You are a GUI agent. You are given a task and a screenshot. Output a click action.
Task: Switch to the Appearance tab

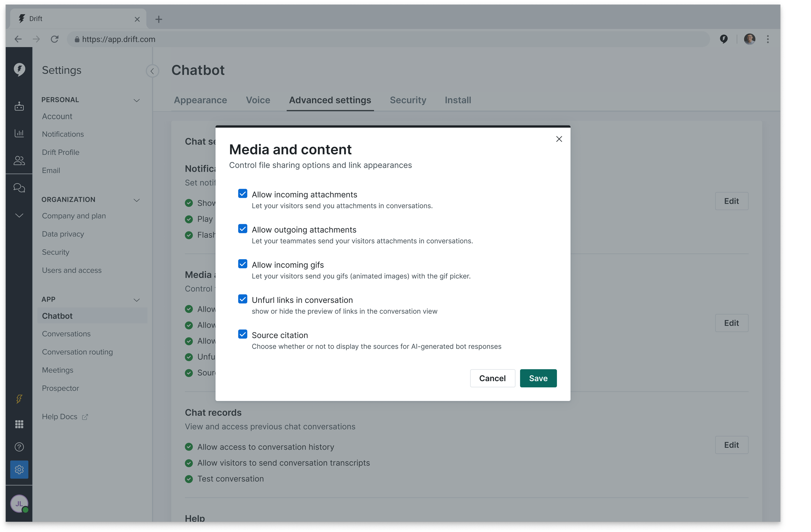point(200,100)
